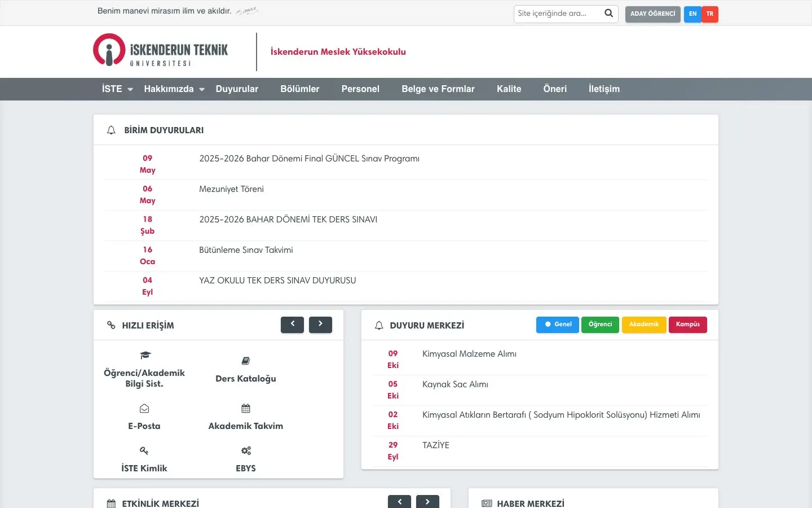Click the gears icon for EBYS
The image size is (812, 508).
pyautogui.click(x=246, y=450)
